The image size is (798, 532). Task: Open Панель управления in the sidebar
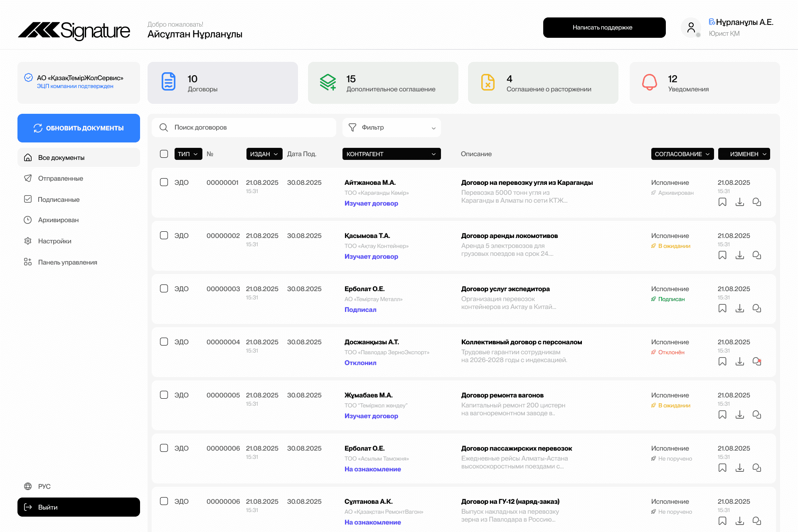point(68,262)
